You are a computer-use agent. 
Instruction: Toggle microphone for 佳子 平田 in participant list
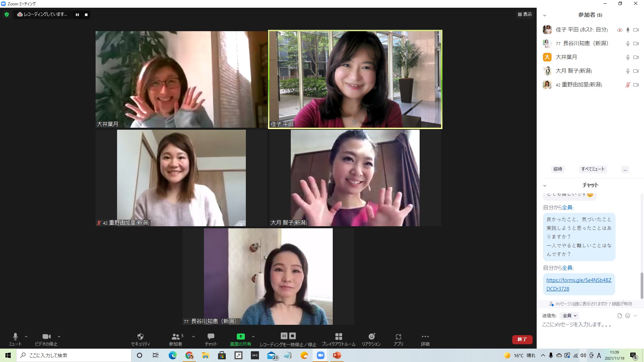click(x=628, y=30)
